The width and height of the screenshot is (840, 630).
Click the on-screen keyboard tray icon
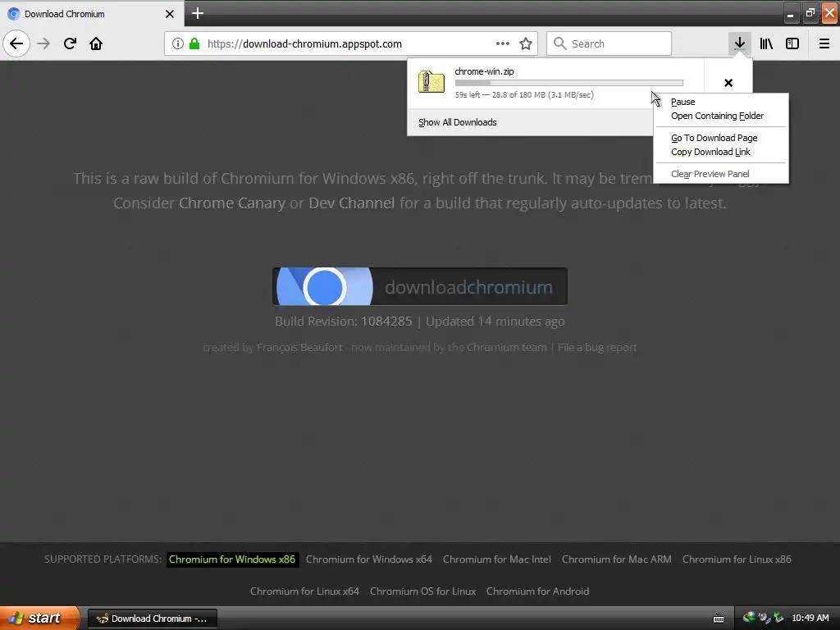[719, 619]
